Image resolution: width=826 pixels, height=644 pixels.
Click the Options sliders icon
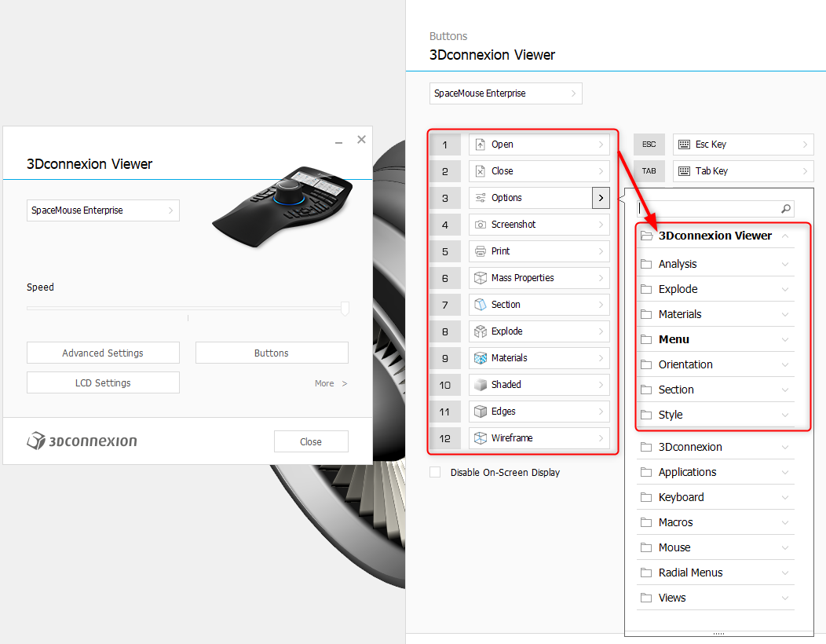point(480,198)
